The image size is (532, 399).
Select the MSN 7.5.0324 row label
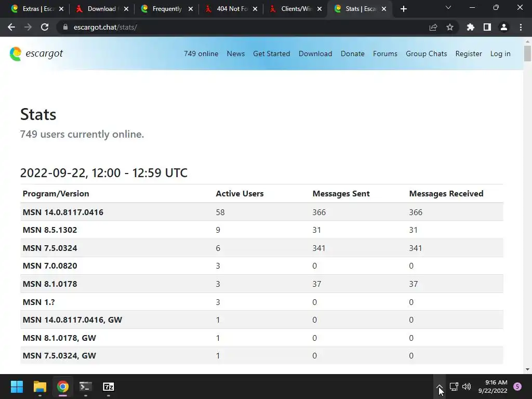coord(50,248)
